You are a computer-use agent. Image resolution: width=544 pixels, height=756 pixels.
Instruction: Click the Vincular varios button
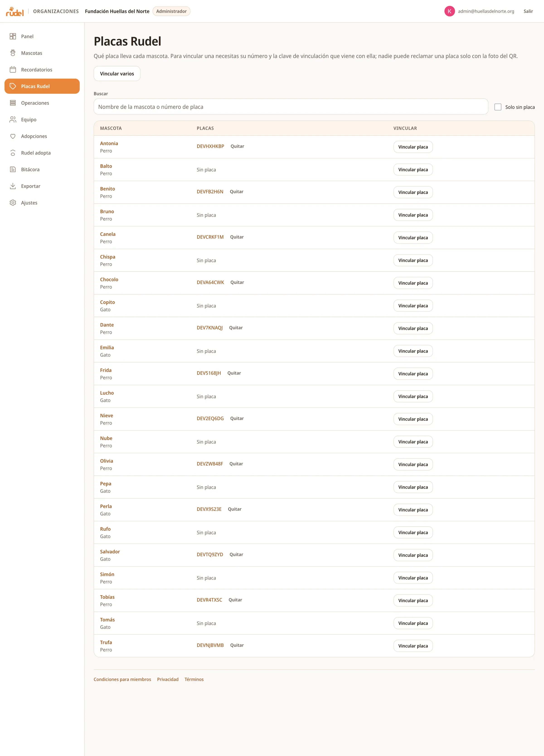(x=117, y=74)
